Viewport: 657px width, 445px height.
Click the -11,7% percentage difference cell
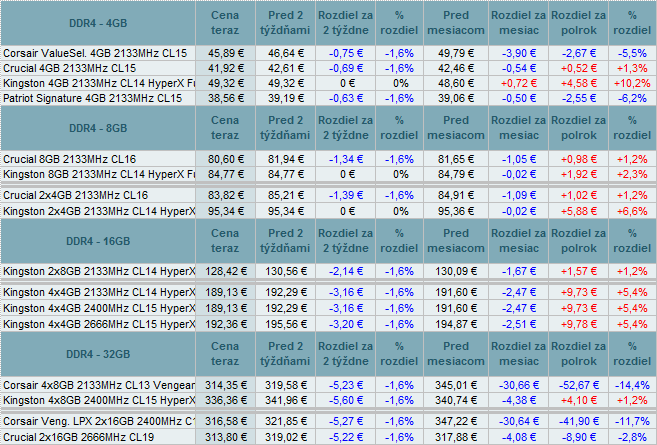[632, 421]
